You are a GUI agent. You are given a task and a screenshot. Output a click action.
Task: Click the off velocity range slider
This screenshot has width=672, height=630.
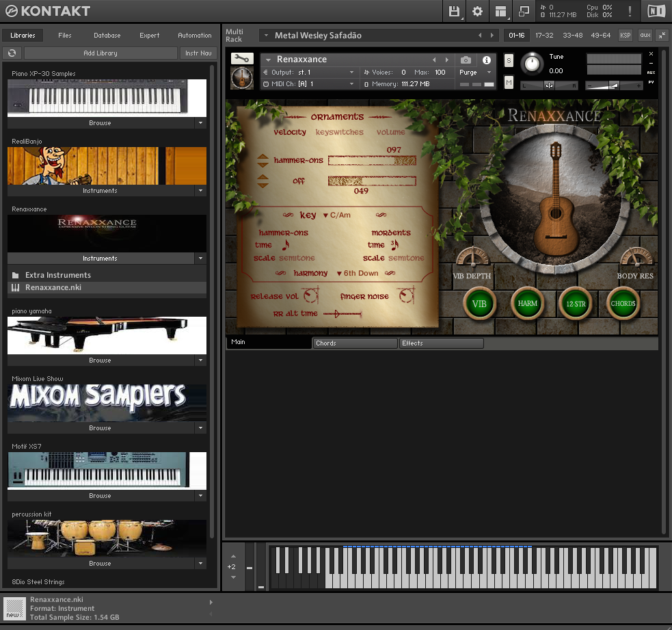pos(372,181)
